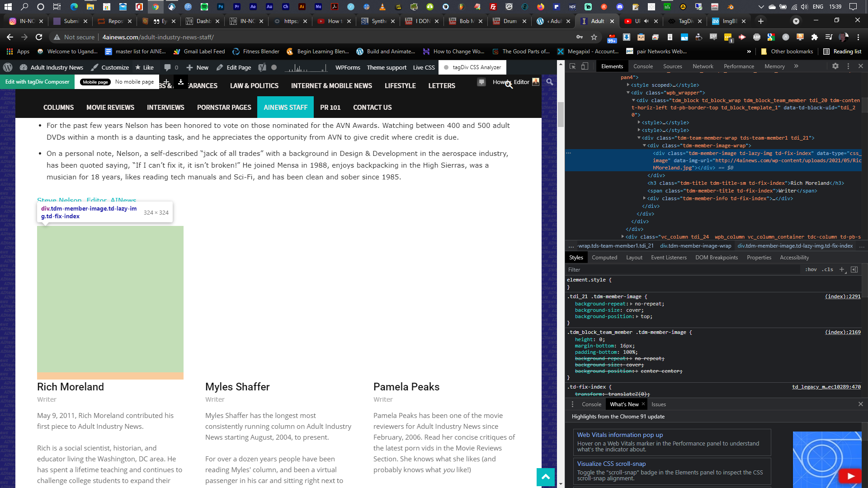Show more DevTools tabs chevron
This screenshot has width=868, height=488.
[796, 66]
